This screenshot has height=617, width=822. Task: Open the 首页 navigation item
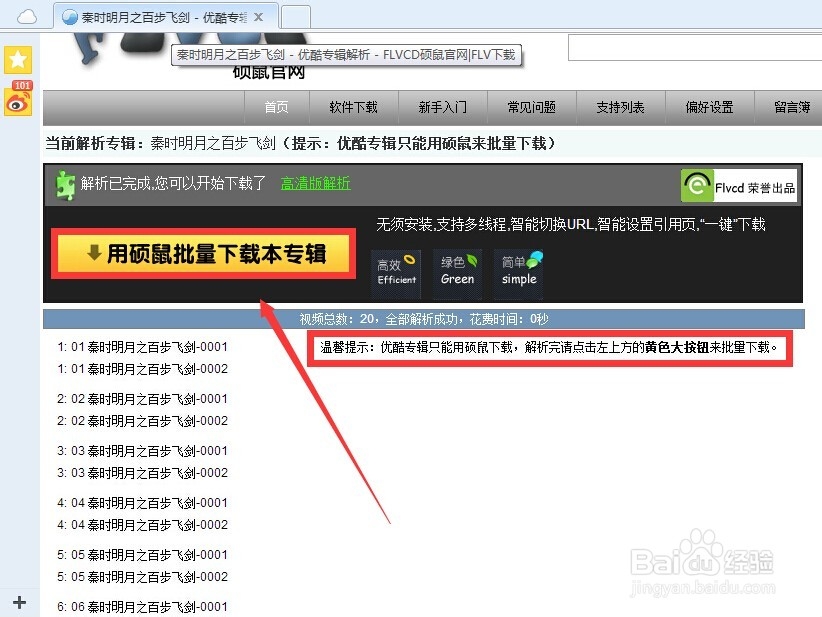(x=276, y=107)
